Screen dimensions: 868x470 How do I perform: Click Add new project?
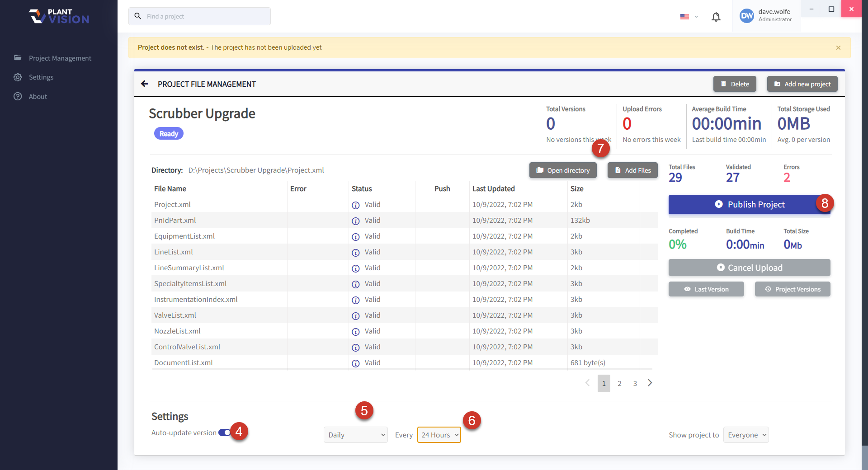click(x=802, y=84)
